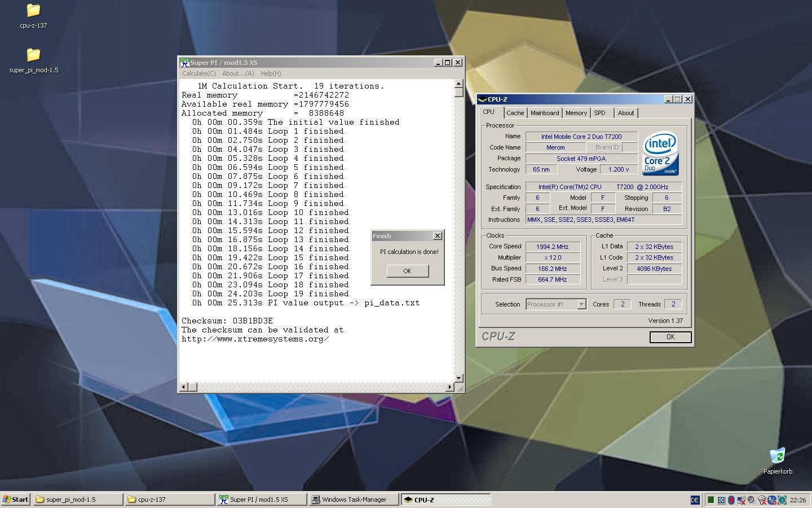The image size is (812, 508).
Task: Click the Bluetooth tray icon
Action: click(x=772, y=500)
